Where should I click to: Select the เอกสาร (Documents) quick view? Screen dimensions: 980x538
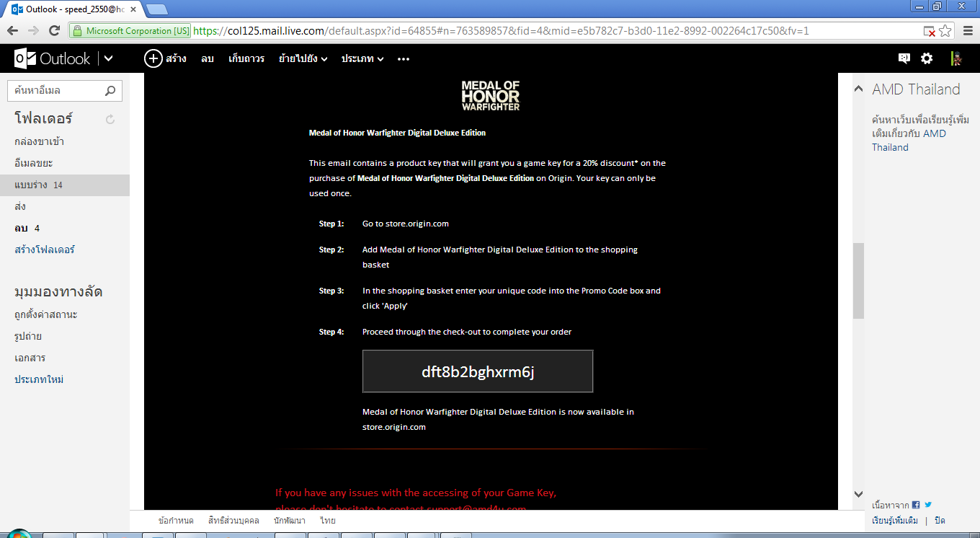tap(30, 358)
